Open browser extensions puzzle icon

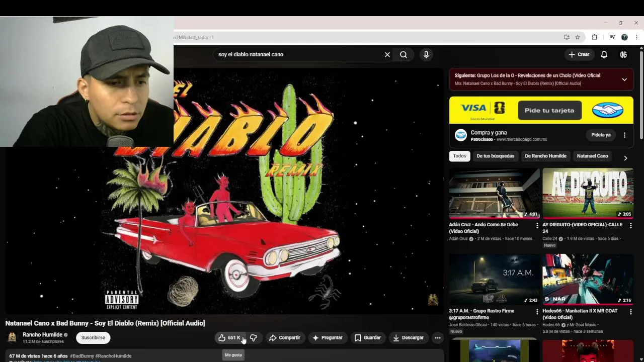coord(595,37)
